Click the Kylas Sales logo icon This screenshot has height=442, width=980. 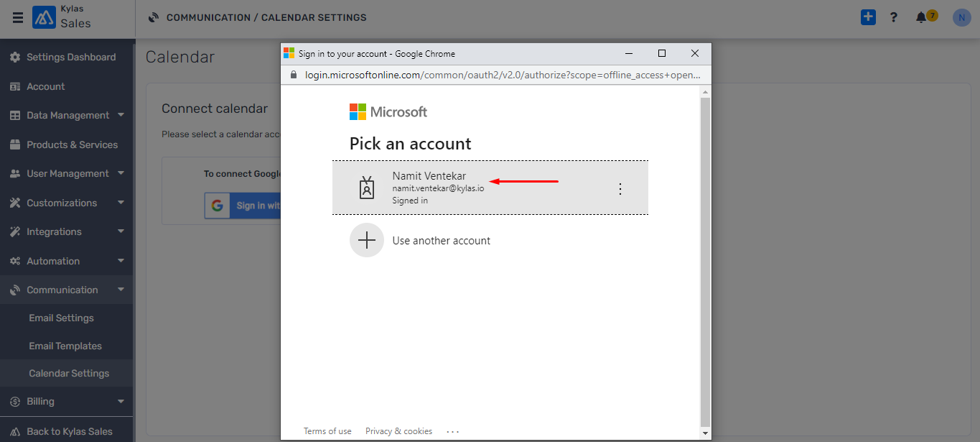coord(44,17)
